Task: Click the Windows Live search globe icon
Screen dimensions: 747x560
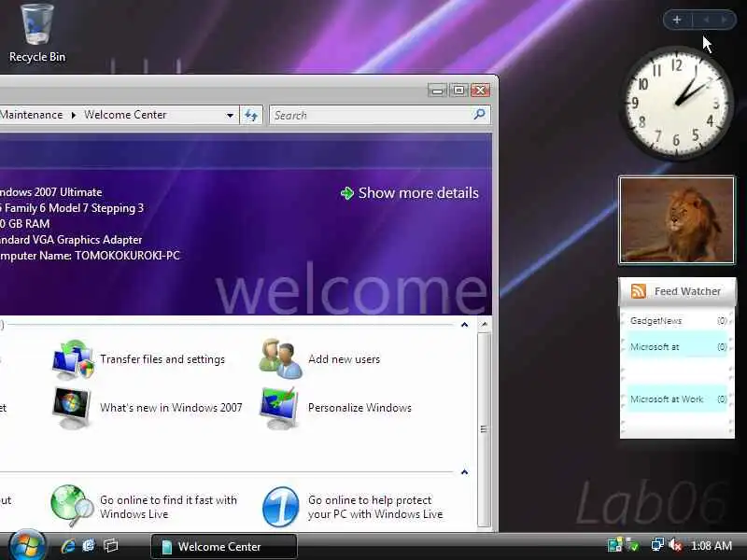Action: click(72, 506)
